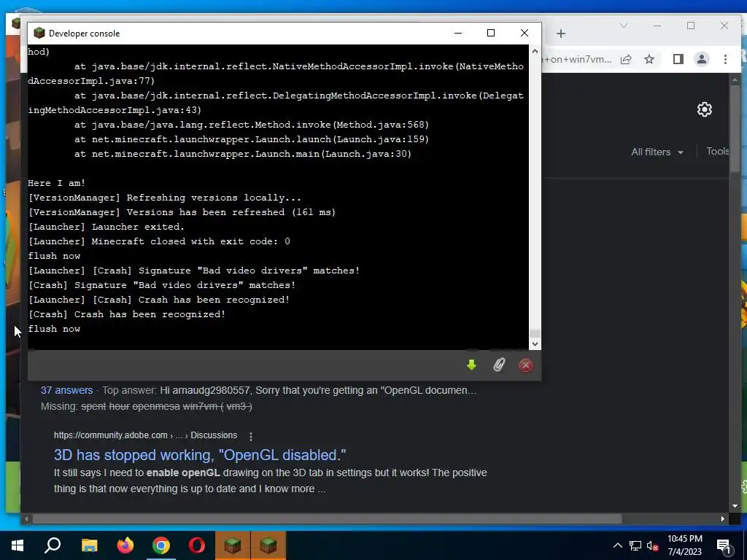Open the notification center icon
747x560 pixels.
[x=724, y=545]
